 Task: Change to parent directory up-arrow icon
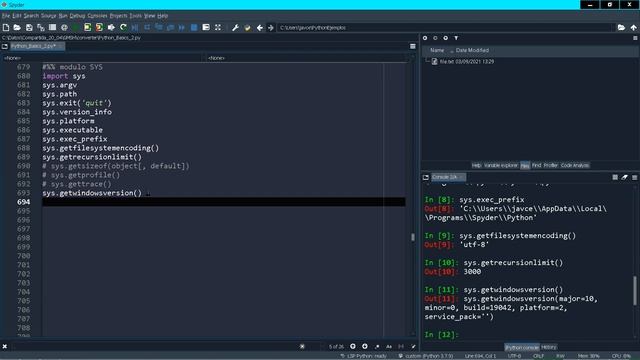click(x=633, y=27)
